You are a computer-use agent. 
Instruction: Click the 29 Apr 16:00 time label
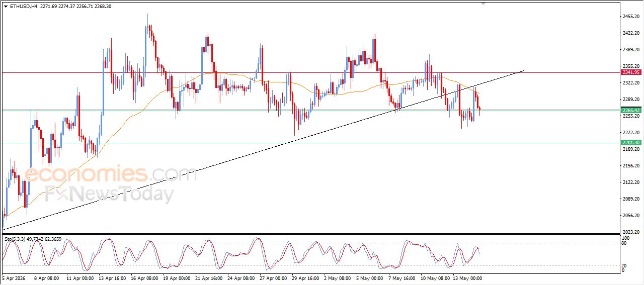point(306,277)
